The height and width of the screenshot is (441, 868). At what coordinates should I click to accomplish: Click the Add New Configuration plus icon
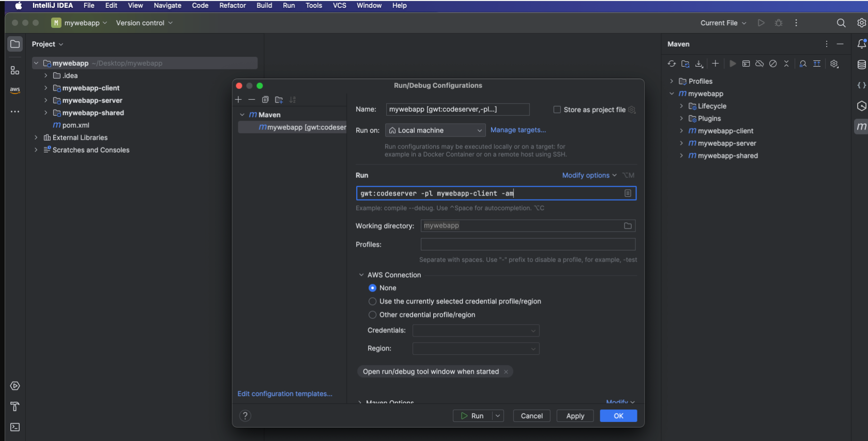coord(238,100)
